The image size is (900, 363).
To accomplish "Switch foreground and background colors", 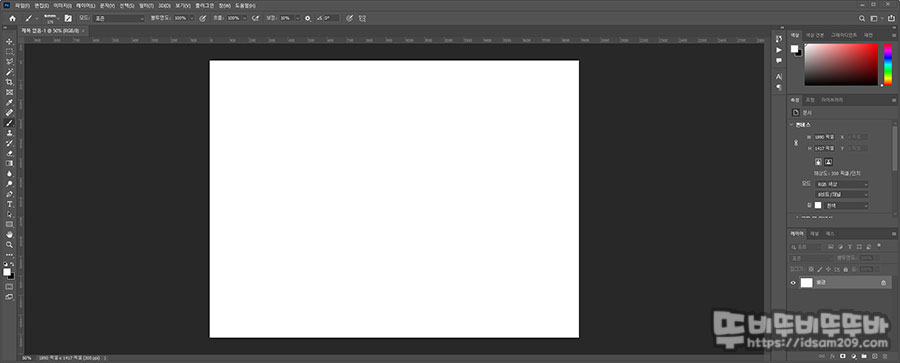I will (12, 264).
